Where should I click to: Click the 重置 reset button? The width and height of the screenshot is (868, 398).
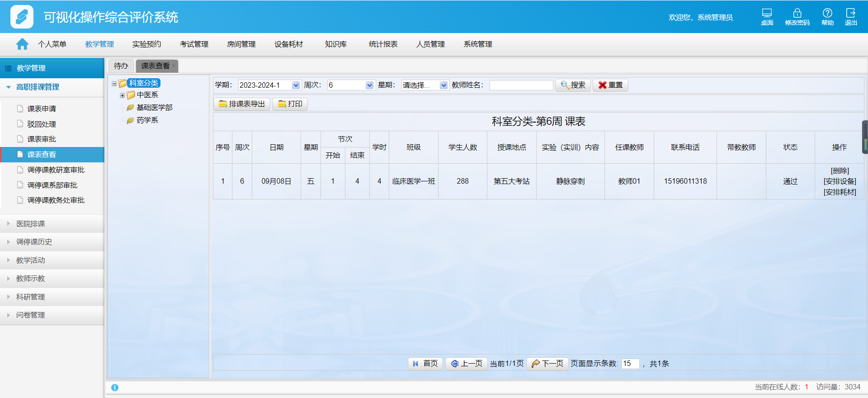click(610, 85)
